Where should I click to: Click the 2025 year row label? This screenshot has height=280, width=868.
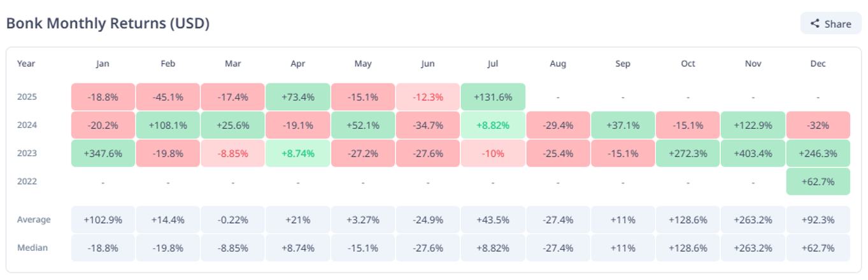(27, 97)
